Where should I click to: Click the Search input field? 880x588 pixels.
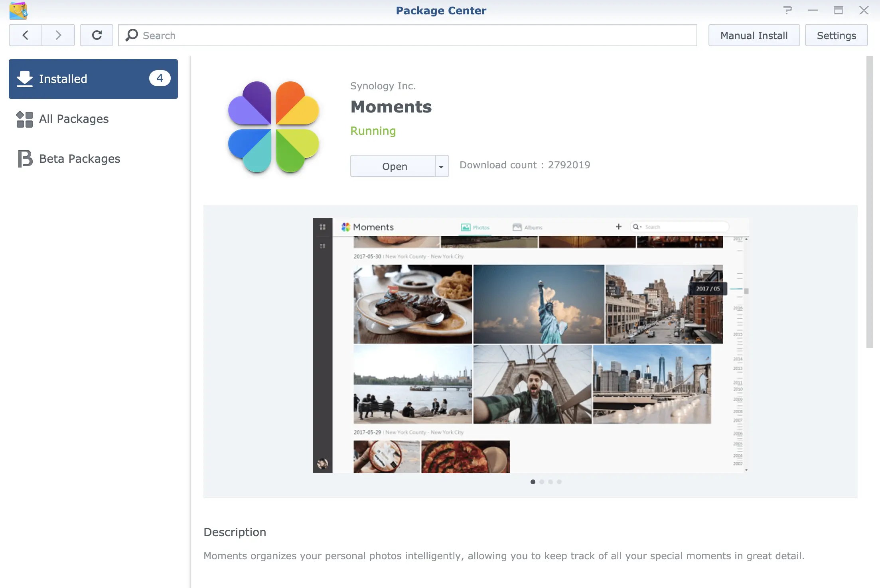408,35
